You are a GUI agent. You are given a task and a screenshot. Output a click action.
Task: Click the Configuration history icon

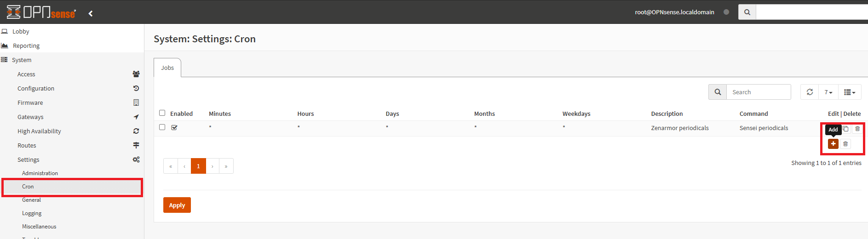(x=136, y=88)
